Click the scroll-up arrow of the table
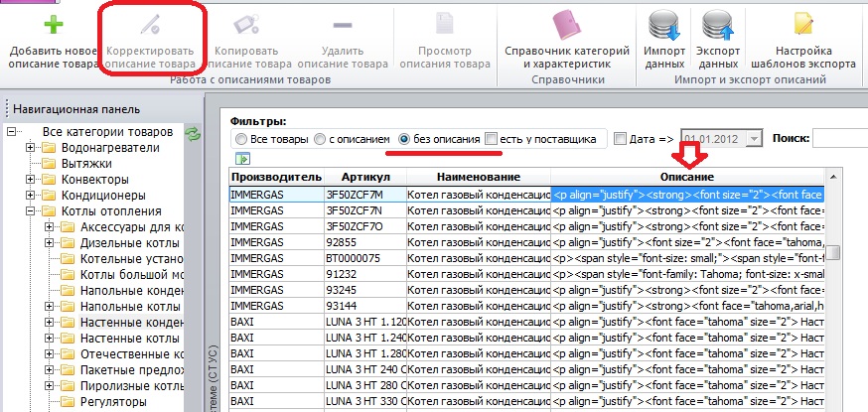The image size is (868, 412). coord(832,177)
